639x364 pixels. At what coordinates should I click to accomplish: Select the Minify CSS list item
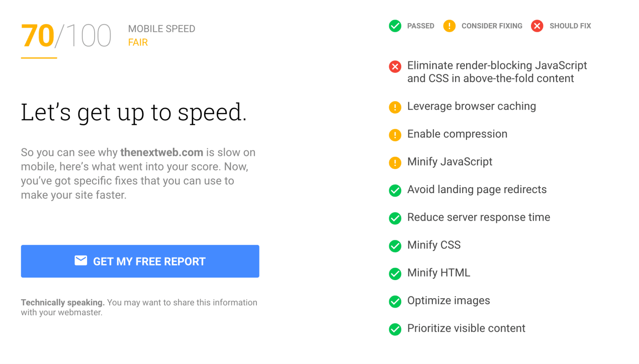coord(434,246)
